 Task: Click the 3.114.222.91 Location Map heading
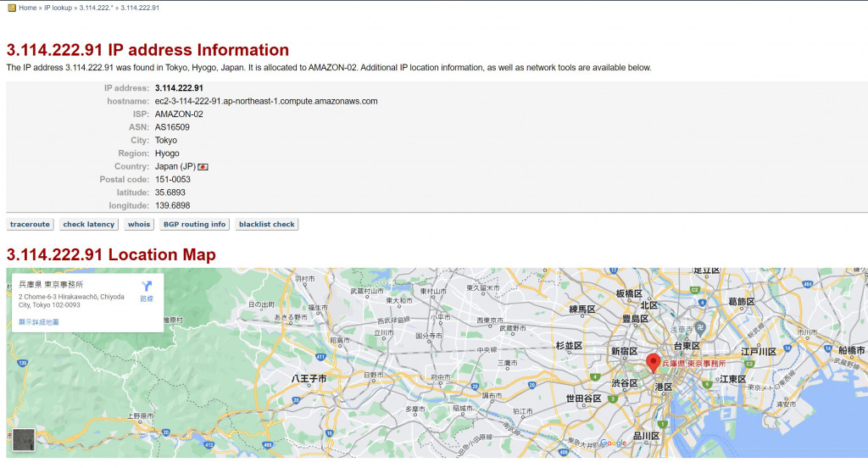tap(111, 254)
